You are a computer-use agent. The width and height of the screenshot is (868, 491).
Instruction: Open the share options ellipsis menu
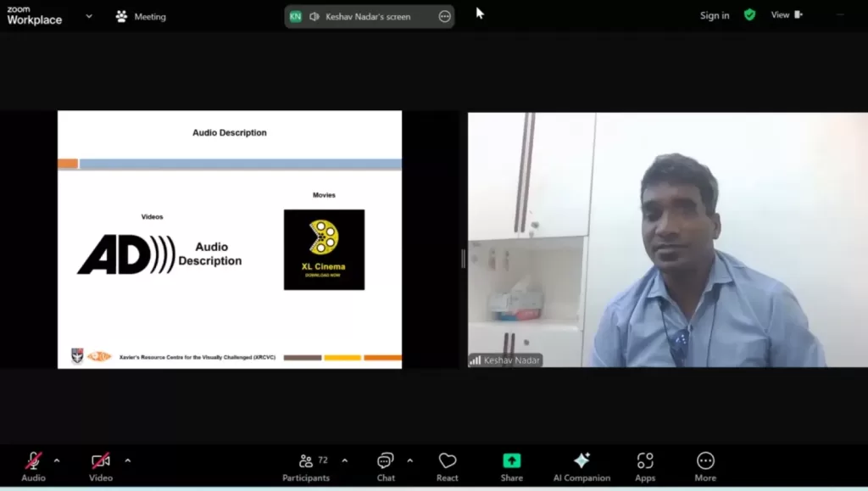(x=444, y=17)
